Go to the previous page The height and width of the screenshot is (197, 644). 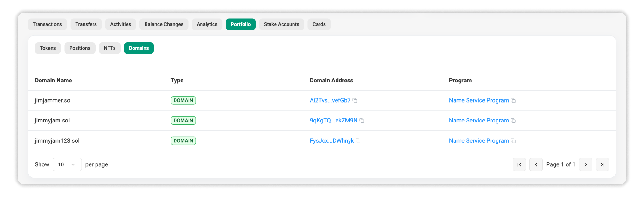pyautogui.click(x=536, y=164)
